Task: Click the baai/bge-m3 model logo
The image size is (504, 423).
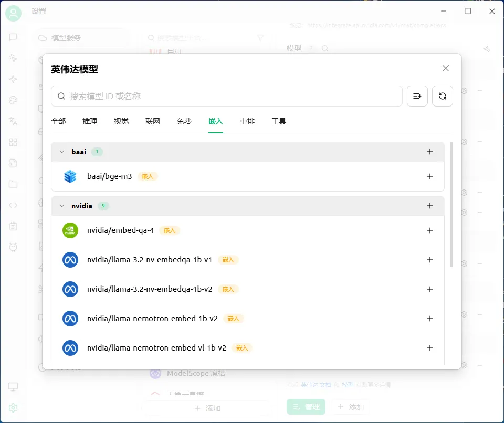Action: click(x=70, y=176)
